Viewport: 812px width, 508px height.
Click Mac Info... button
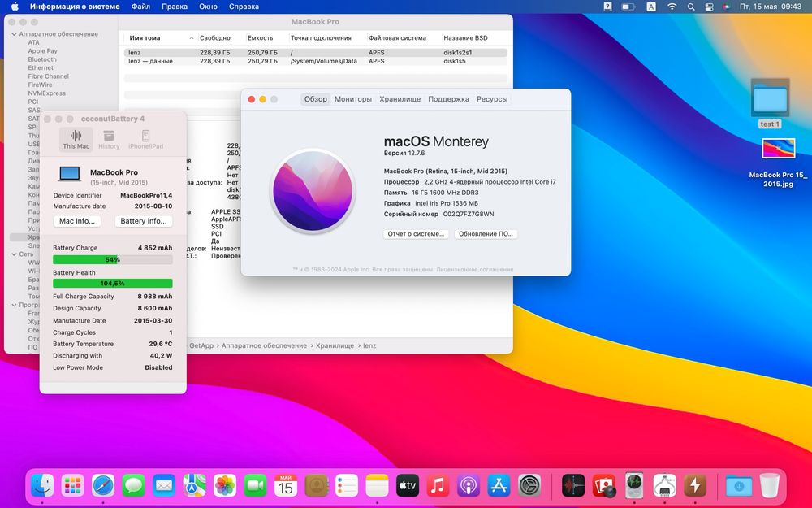click(77, 221)
